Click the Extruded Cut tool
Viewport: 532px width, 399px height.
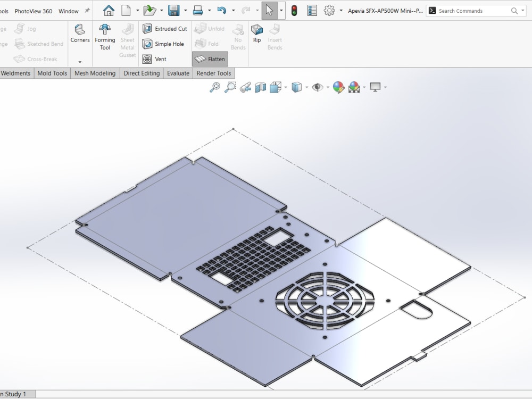point(165,29)
